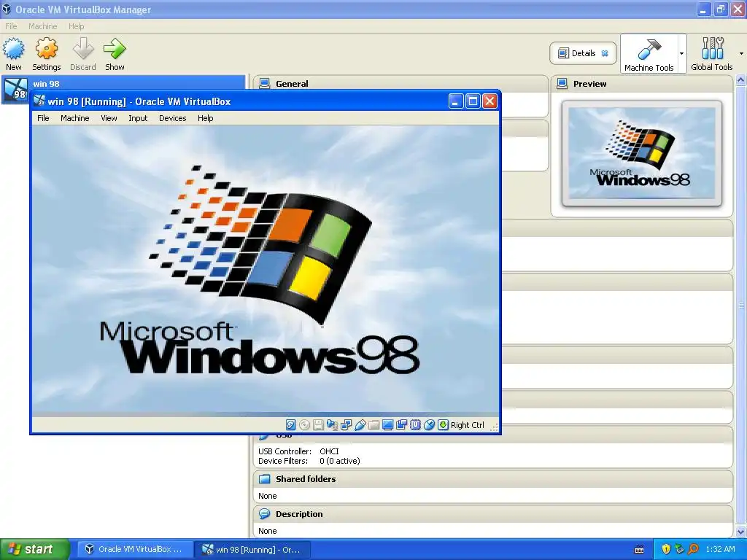Click video capture icon in VM status bar
The height and width of the screenshot is (560, 747).
click(402, 425)
